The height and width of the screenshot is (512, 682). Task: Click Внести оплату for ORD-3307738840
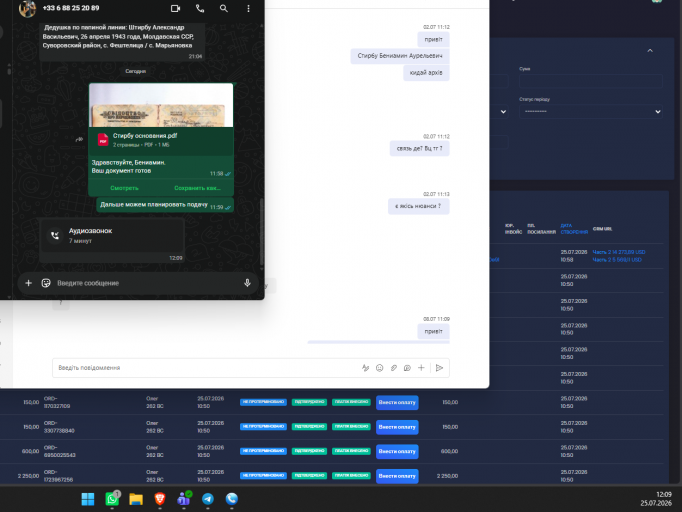click(397, 427)
